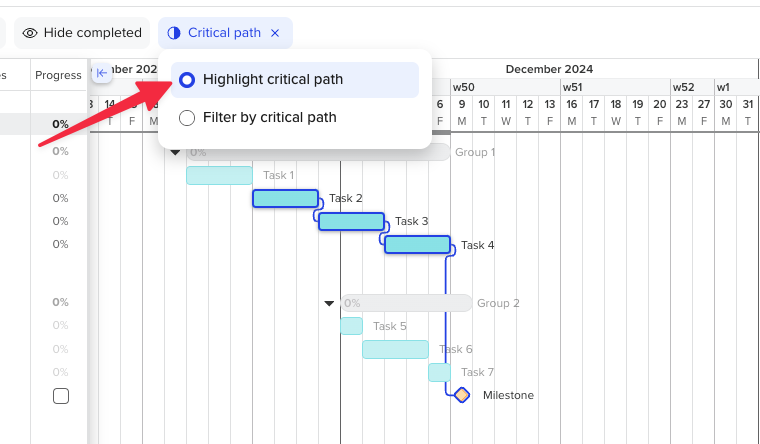The height and width of the screenshot is (444, 760).
Task: Click the Task 6 bar
Action: 395,349
